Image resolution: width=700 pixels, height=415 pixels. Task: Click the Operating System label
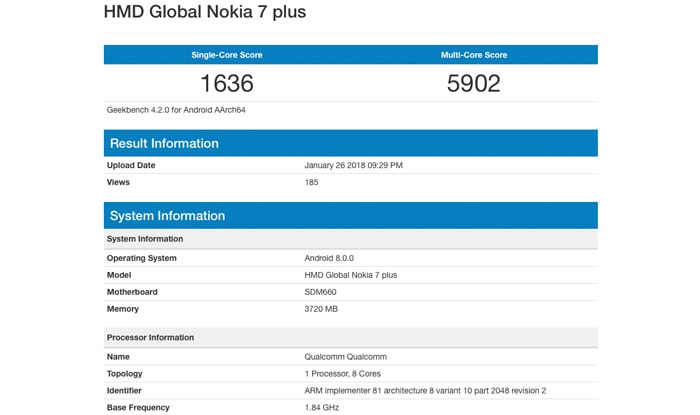point(142,258)
